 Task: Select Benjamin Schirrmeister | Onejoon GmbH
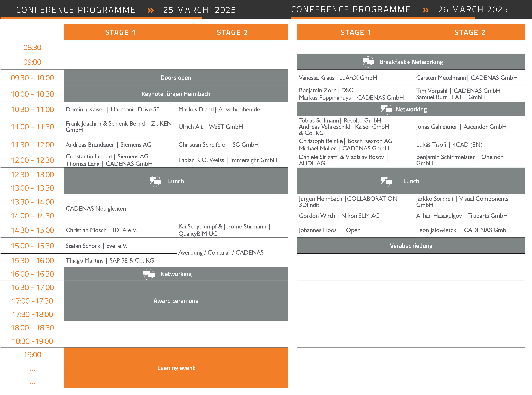click(460, 160)
